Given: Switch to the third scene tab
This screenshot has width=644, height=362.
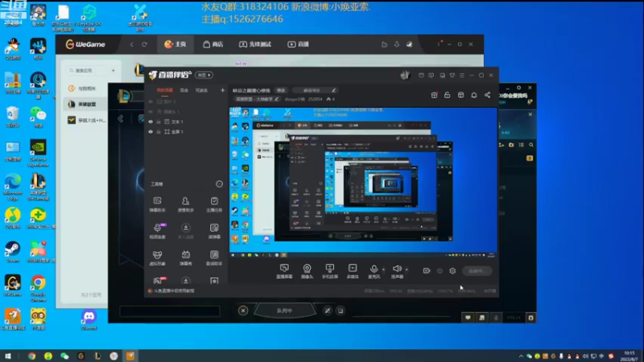Looking at the screenshot, I should coord(201,90).
